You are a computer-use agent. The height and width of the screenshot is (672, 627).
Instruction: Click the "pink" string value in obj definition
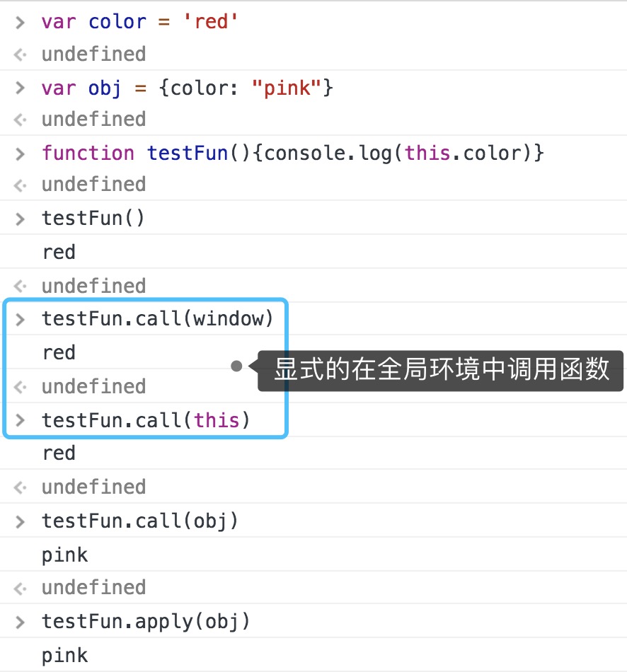coord(289,88)
